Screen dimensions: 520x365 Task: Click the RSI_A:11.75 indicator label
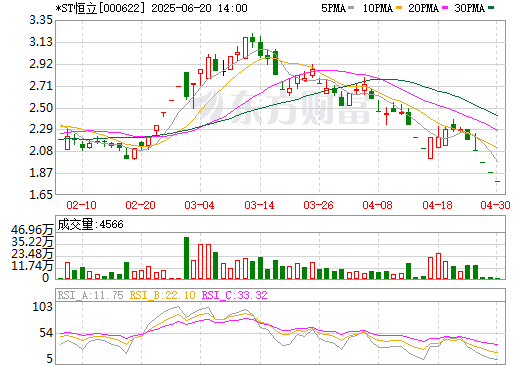coord(90,295)
